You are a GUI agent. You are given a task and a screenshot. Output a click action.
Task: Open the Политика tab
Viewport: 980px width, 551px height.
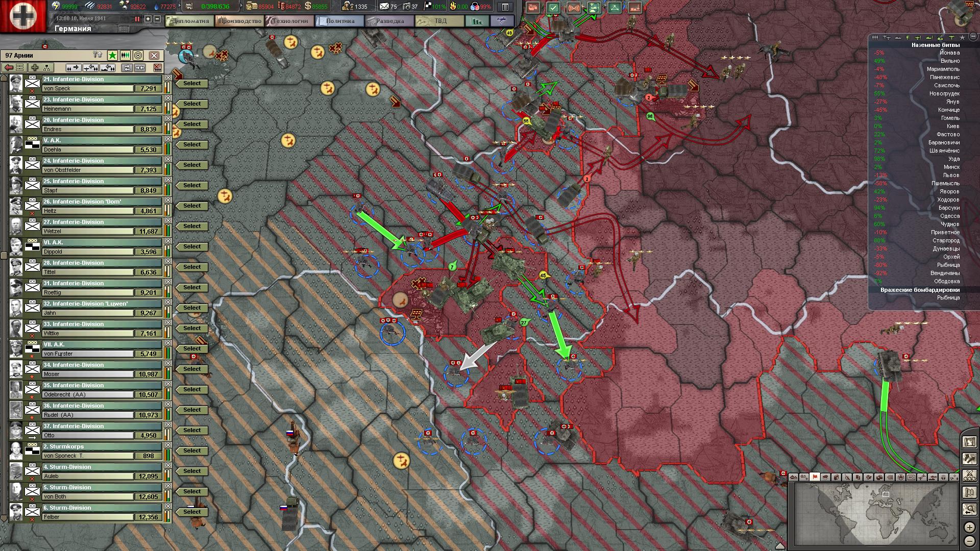340,21
